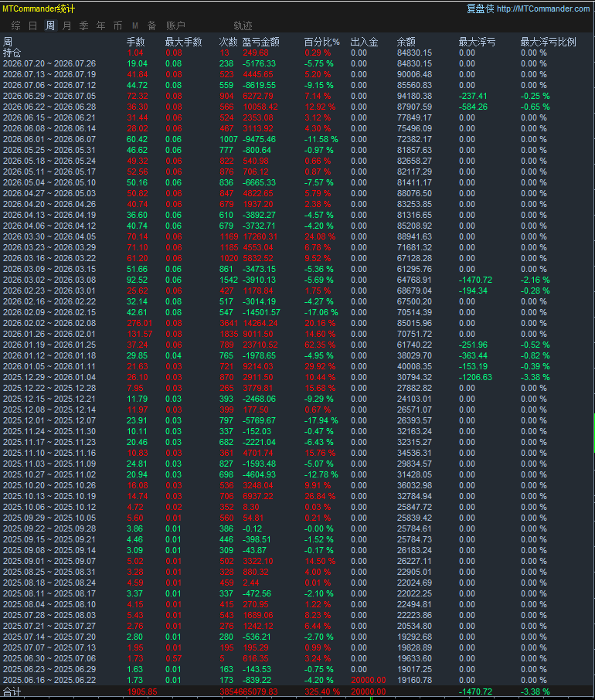Screen dimensions: 595x700
Task: Click the 持仓 row label
Action: [x=12, y=53]
